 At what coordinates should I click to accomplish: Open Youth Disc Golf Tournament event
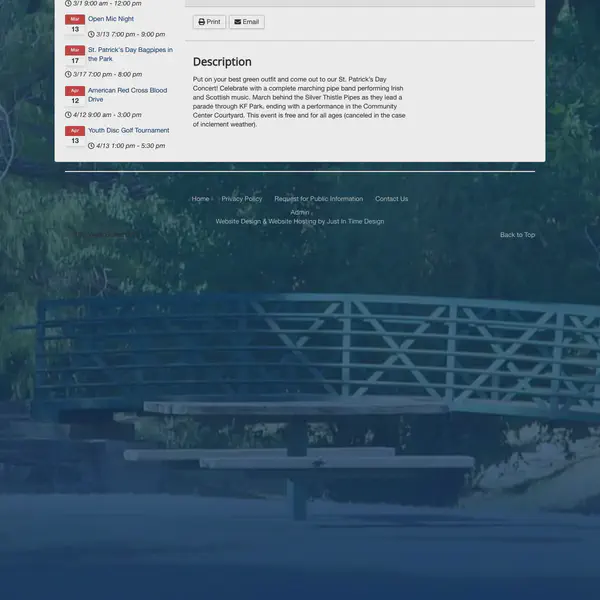tap(129, 130)
